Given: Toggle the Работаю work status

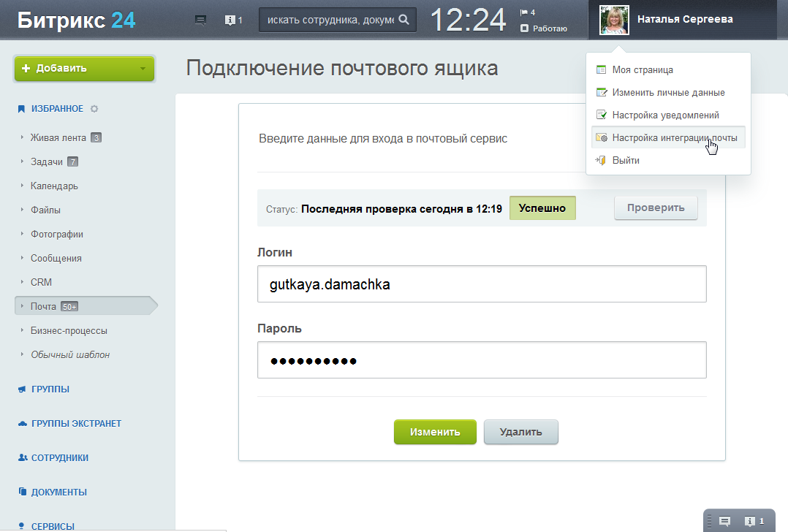Looking at the screenshot, I should pos(544,28).
